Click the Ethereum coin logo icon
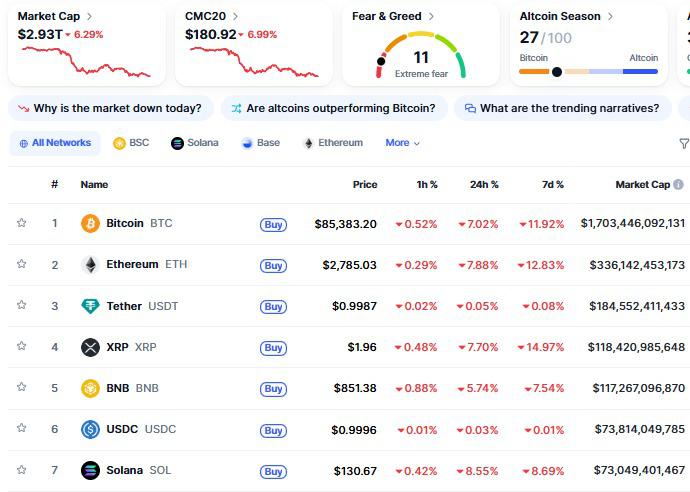 coord(90,265)
